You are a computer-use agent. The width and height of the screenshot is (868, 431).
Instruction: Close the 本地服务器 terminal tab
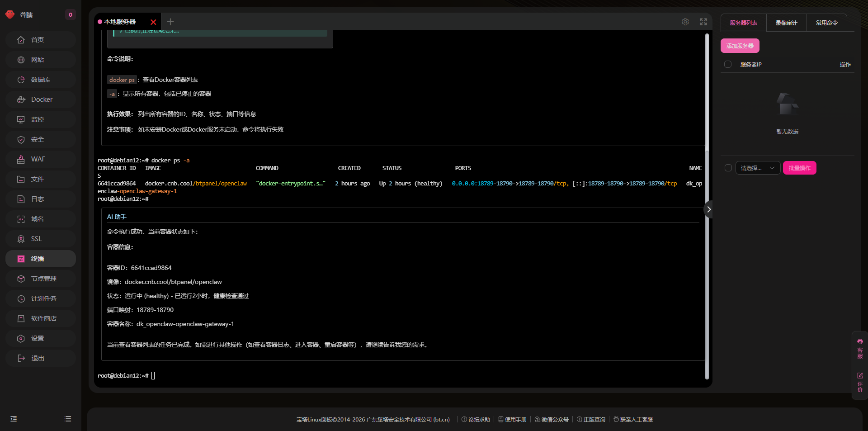click(153, 22)
